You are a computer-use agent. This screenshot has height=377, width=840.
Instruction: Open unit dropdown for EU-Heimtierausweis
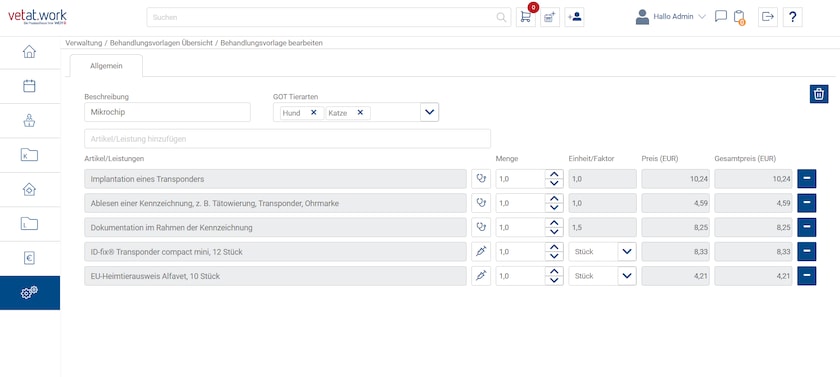coord(627,276)
